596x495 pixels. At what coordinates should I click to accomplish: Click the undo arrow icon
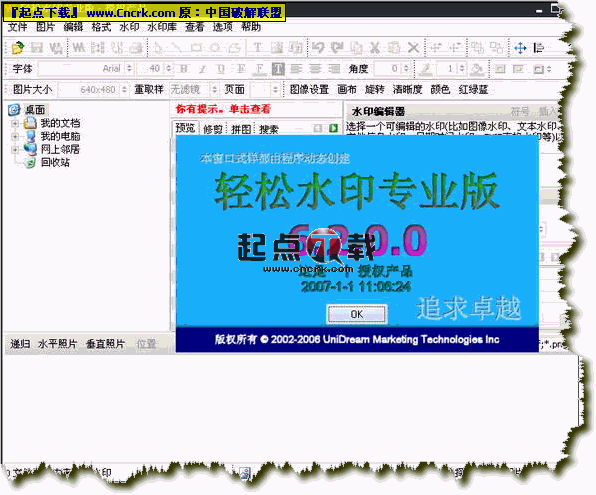click(318, 48)
